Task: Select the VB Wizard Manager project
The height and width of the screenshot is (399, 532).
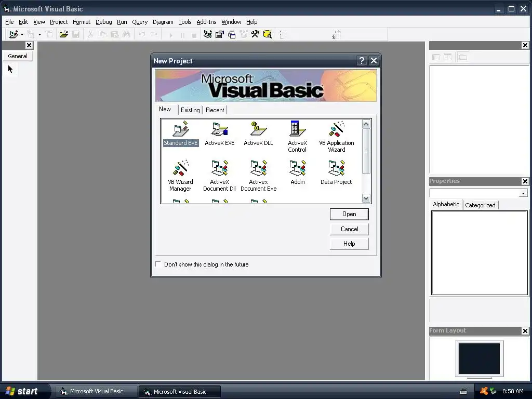Action: [180, 176]
